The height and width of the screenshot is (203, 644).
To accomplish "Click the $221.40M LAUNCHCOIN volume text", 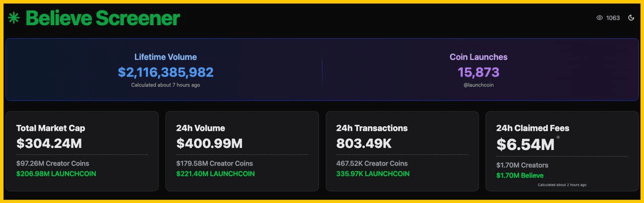I will click(215, 174).
